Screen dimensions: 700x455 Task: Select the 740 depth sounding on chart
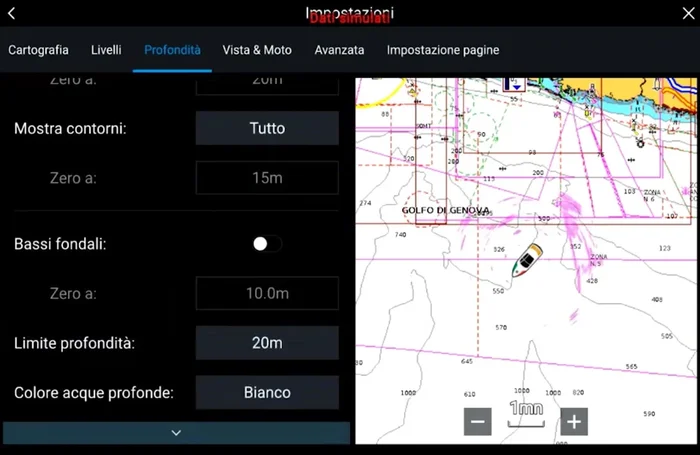400,234
